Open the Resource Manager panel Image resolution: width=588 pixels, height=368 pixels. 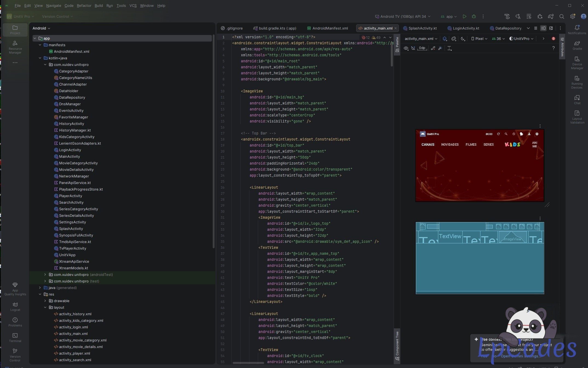click(x=15, y=47)
